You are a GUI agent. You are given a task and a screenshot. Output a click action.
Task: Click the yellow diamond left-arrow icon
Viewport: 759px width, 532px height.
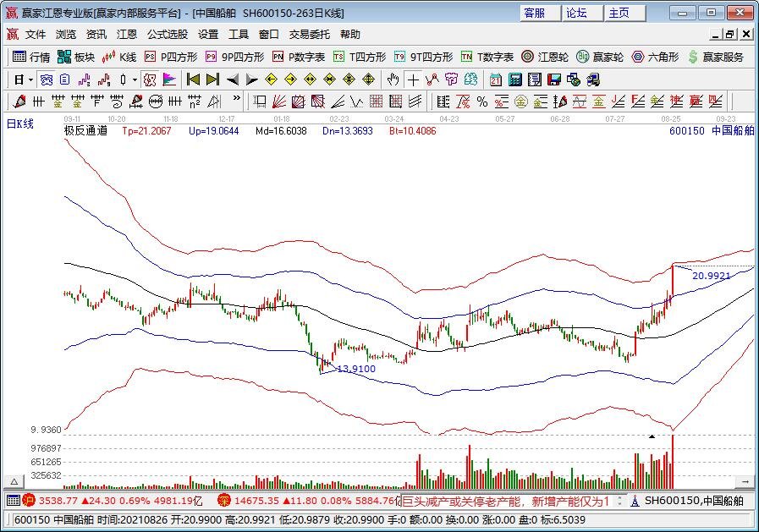tap(271, 80)
